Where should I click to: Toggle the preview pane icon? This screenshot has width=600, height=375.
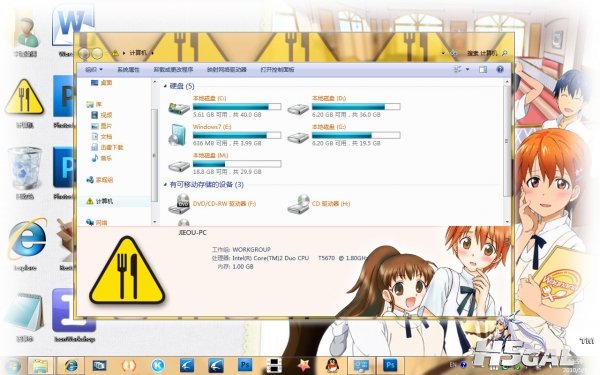point(483,69)
